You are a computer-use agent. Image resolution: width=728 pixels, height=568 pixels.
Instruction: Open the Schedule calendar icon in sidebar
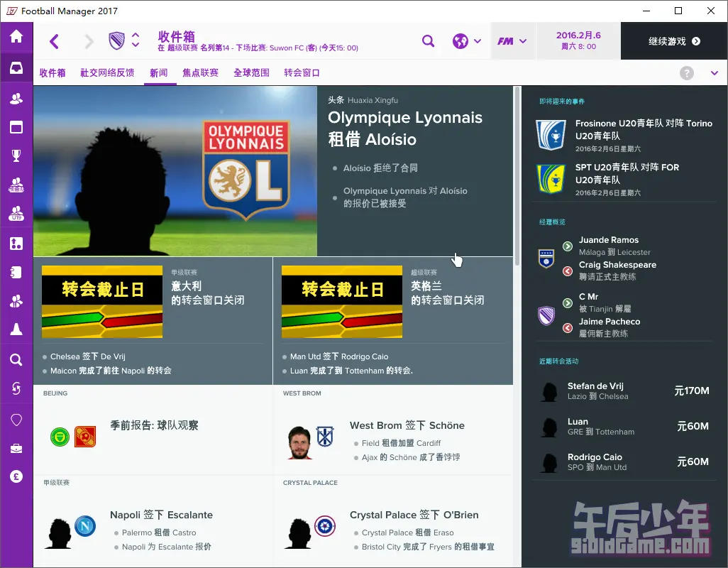(x=16, y=127)
